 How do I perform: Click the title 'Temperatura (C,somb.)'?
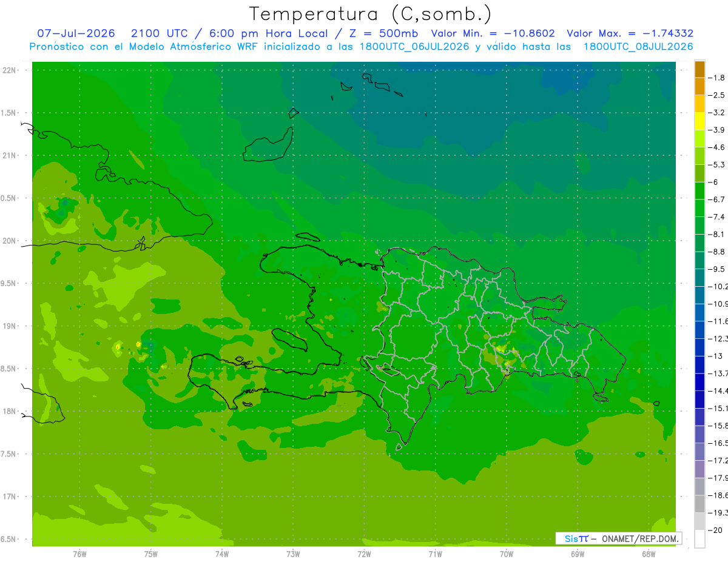coord(371,15)
